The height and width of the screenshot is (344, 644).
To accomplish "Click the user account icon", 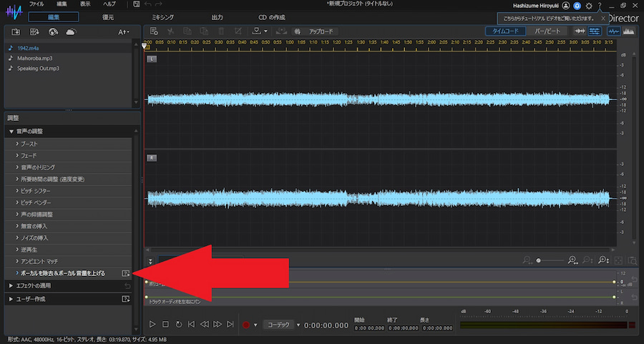I will (566, 6).
